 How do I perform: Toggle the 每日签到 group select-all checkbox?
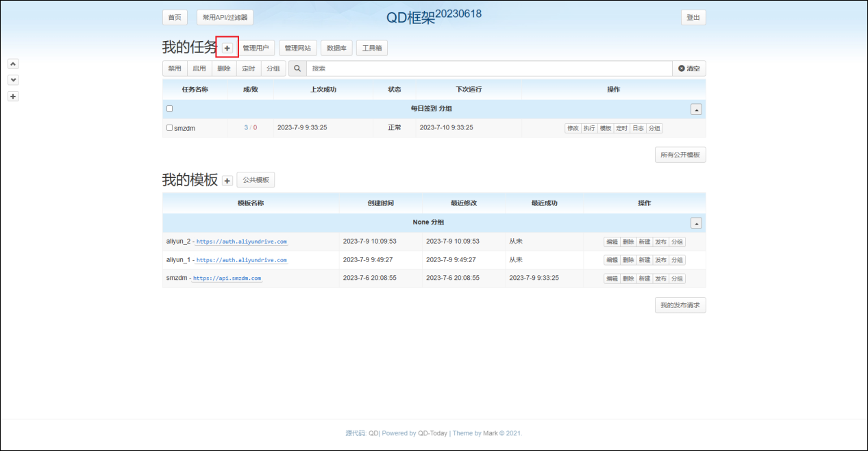click(170, 109)
